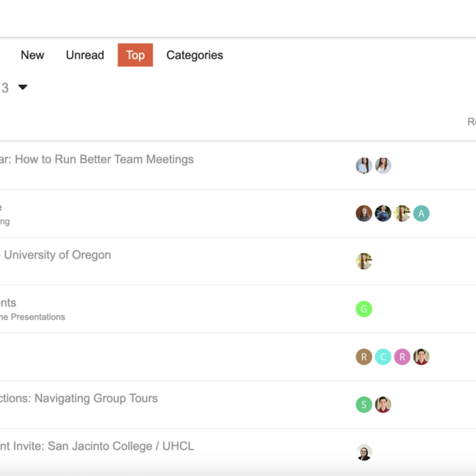The width and height of the screenshot is (476, 476).
Task: Click the photo avatar beside green 'S'
Action: pyautogui.click(x=383, y=405)
